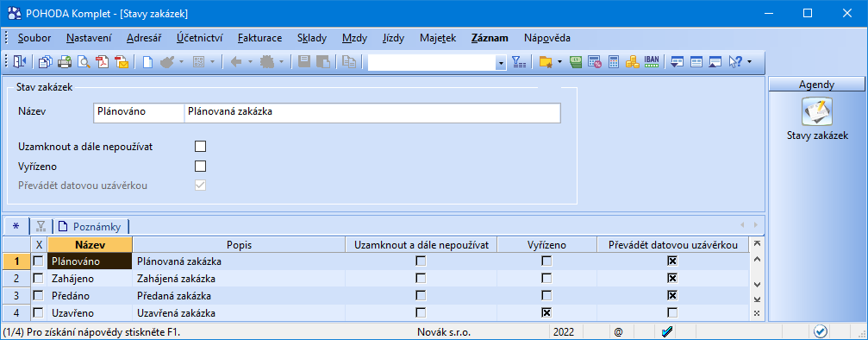
Task: Toggle Uzamknout checkbox in Předáno row
Action: coord(421,295)
